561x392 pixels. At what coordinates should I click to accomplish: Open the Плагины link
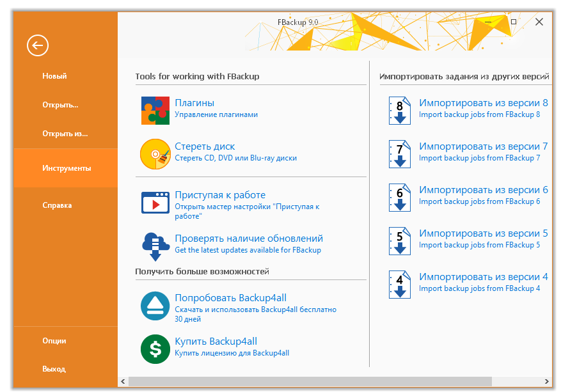194,103
